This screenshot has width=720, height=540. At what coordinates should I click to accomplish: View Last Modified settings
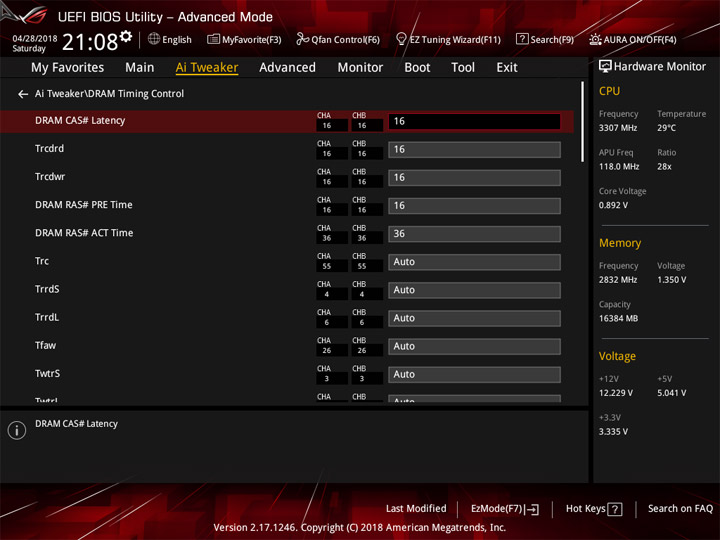[416, 509]
